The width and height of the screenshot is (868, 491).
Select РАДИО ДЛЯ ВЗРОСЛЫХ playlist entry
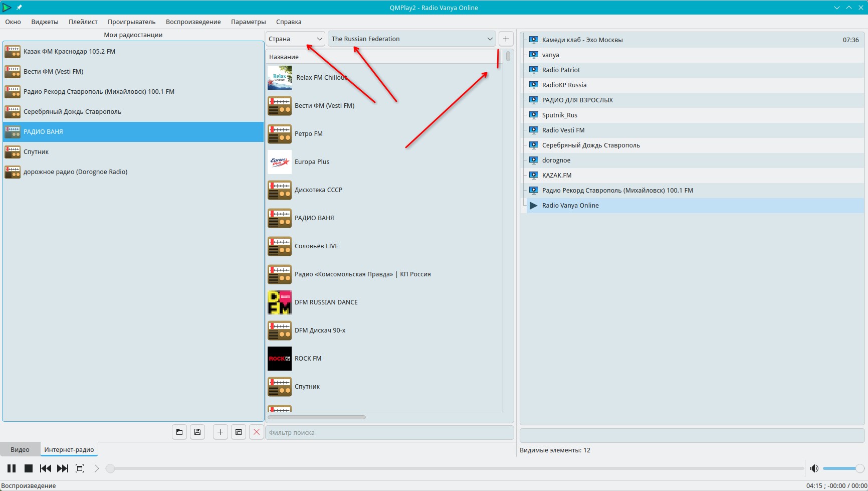tap(695, 100)
